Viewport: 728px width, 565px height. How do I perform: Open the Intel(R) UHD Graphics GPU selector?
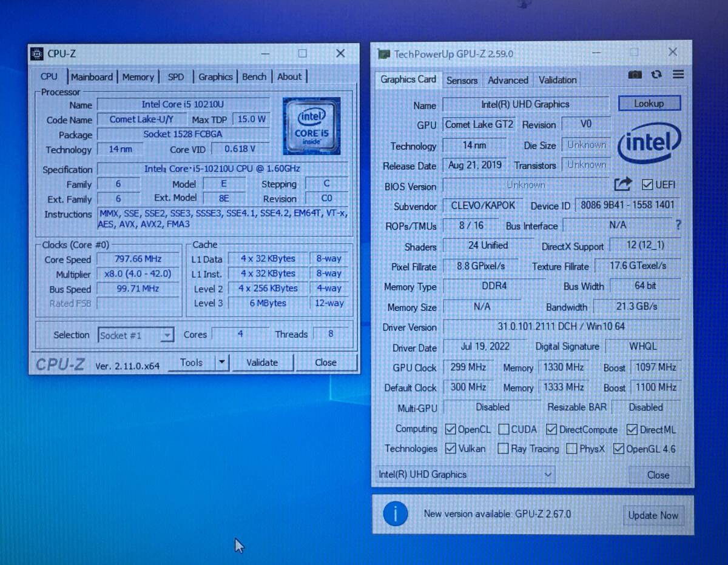tap(465, 475)
